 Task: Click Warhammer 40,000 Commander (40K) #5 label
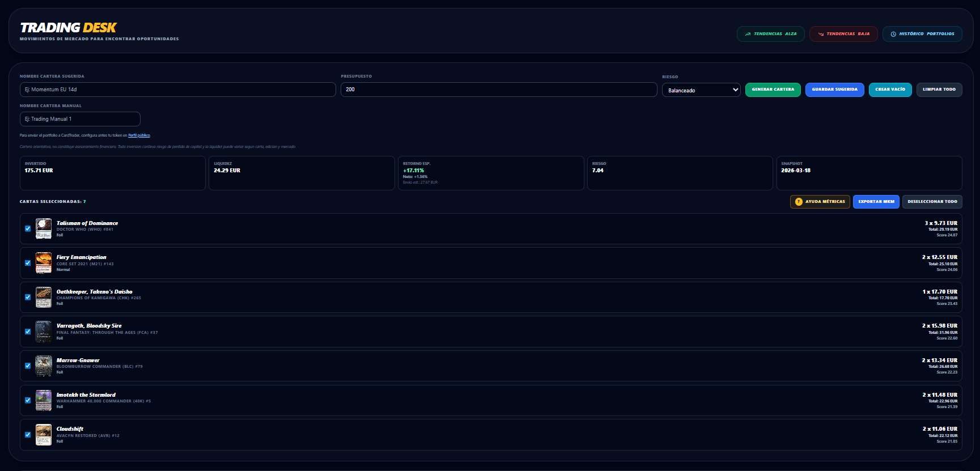(104, 401)
